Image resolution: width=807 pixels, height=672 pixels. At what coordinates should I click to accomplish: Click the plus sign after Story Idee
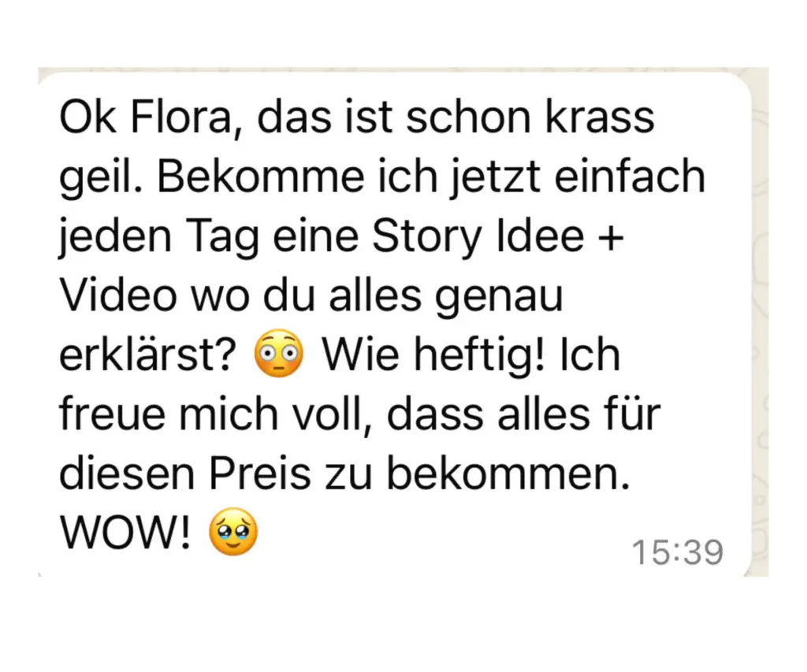(x=612, y=238)
